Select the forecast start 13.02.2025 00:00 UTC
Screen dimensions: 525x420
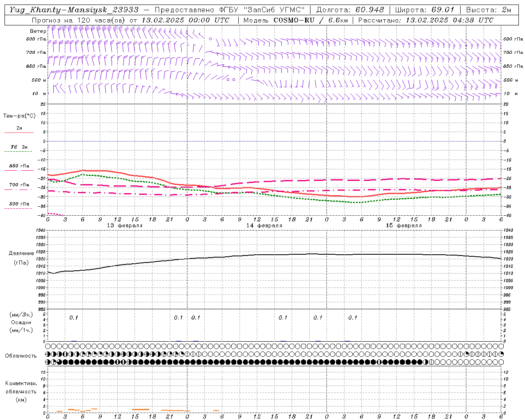coord(185,20)
